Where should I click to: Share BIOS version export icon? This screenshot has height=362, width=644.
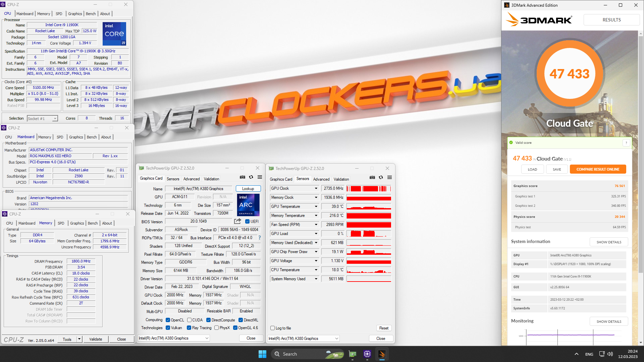pos(237,221)
